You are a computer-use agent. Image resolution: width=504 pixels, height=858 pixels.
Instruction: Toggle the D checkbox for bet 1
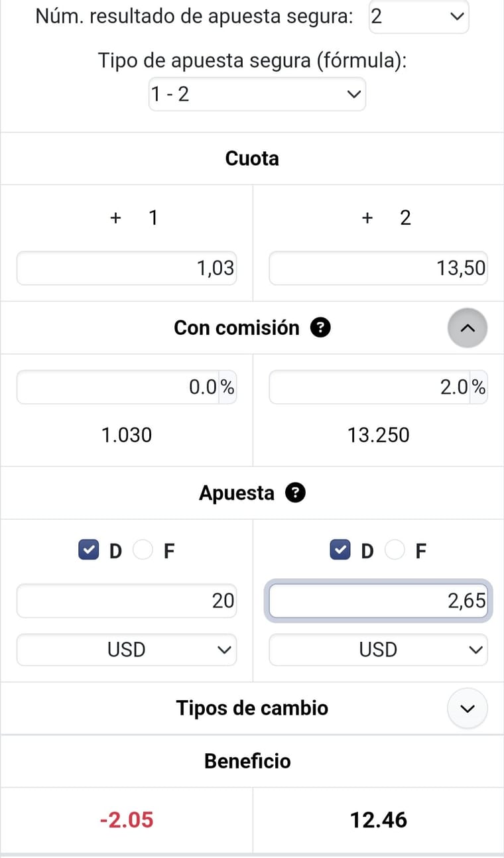[88, 550]
